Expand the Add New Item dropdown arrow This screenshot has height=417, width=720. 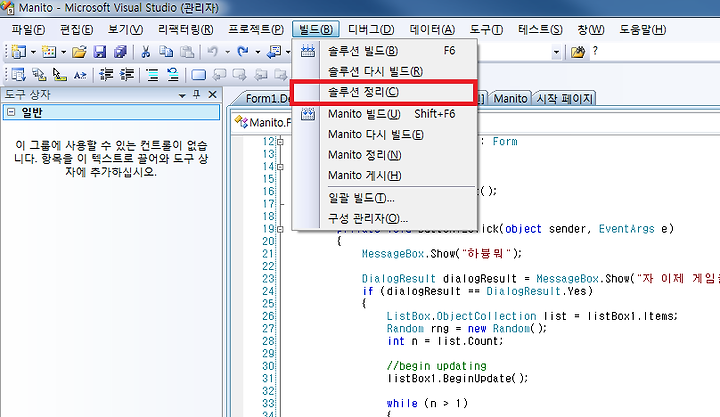pos(63,52)
